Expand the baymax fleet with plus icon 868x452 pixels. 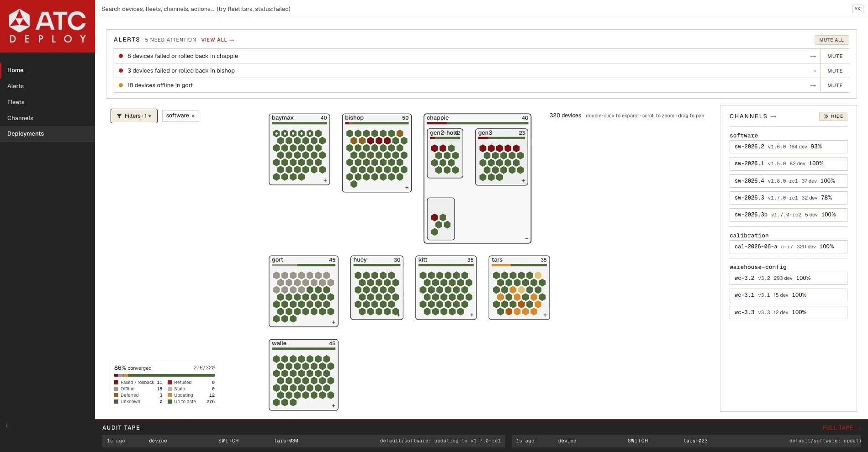325,180
